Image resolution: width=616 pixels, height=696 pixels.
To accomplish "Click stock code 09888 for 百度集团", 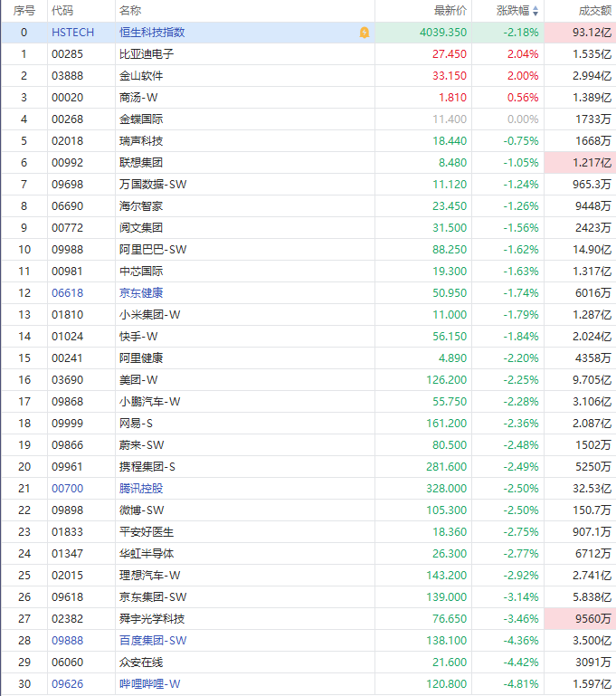I will (67, 641).
